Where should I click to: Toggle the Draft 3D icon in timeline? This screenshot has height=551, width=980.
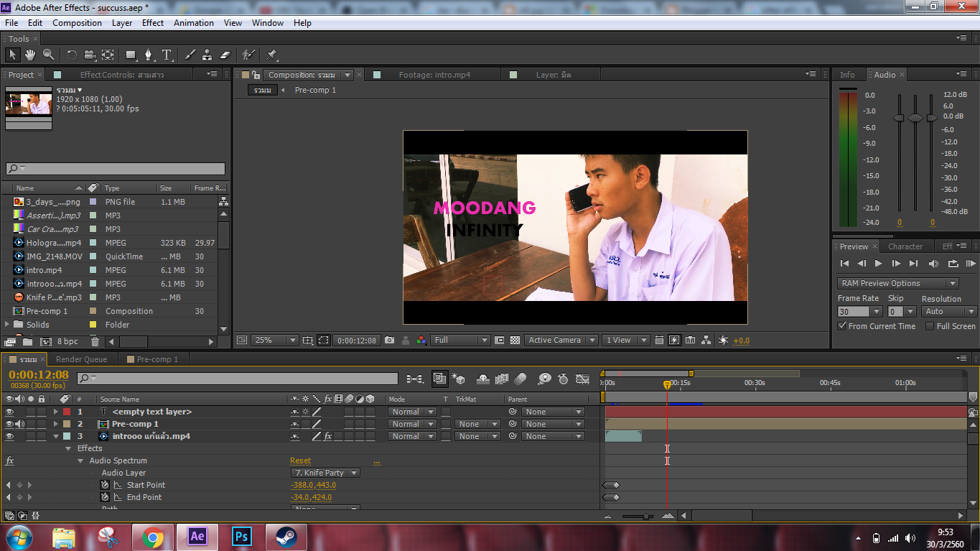[457, 379]
